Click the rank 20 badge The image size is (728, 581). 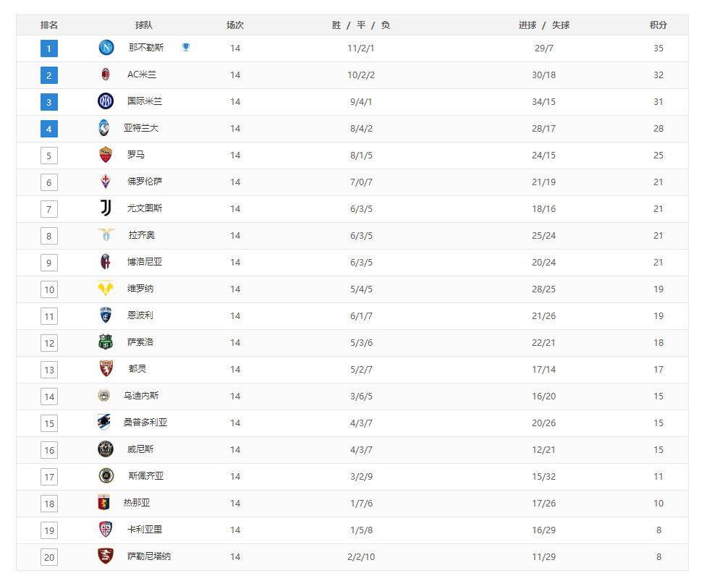click(49, 557)
